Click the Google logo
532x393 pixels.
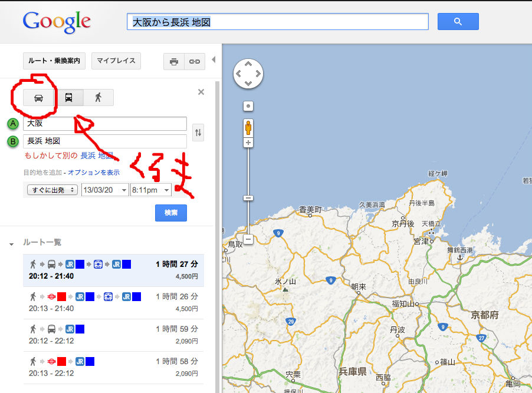[x=57, y=22]
